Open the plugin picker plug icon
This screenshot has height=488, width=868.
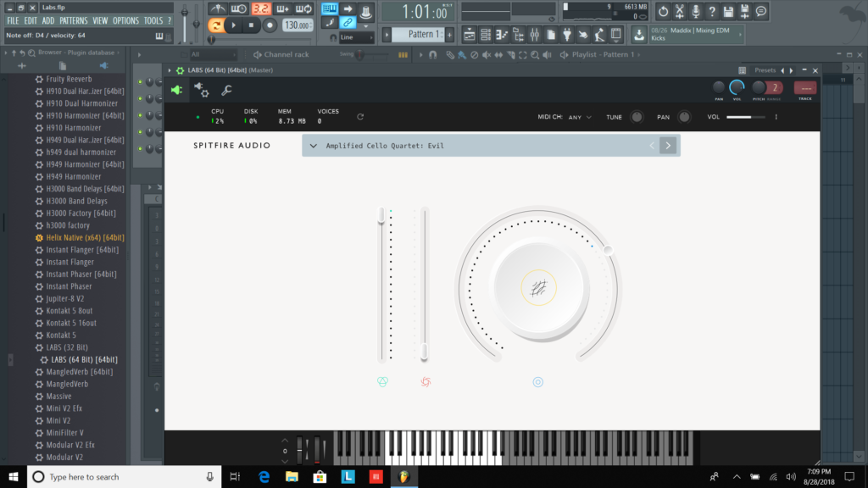(567, 35)
